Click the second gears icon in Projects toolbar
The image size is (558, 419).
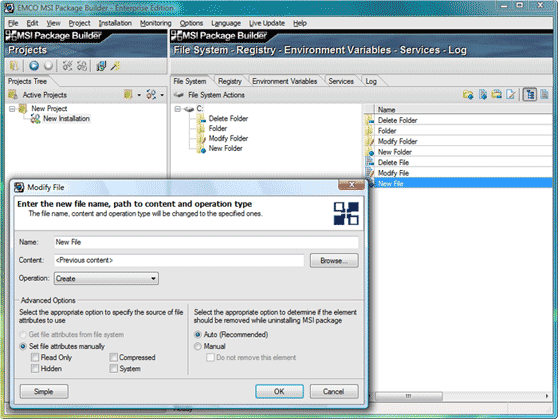point(82,66)
